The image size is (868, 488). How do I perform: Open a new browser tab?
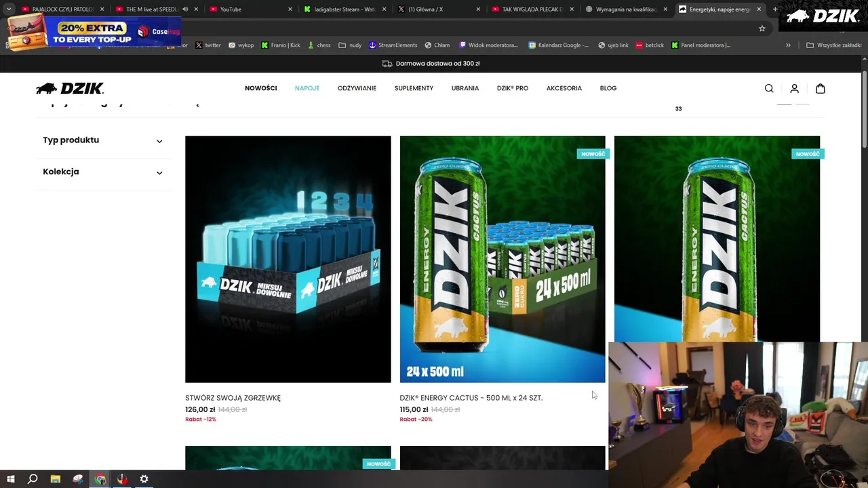tap(775, 9)
